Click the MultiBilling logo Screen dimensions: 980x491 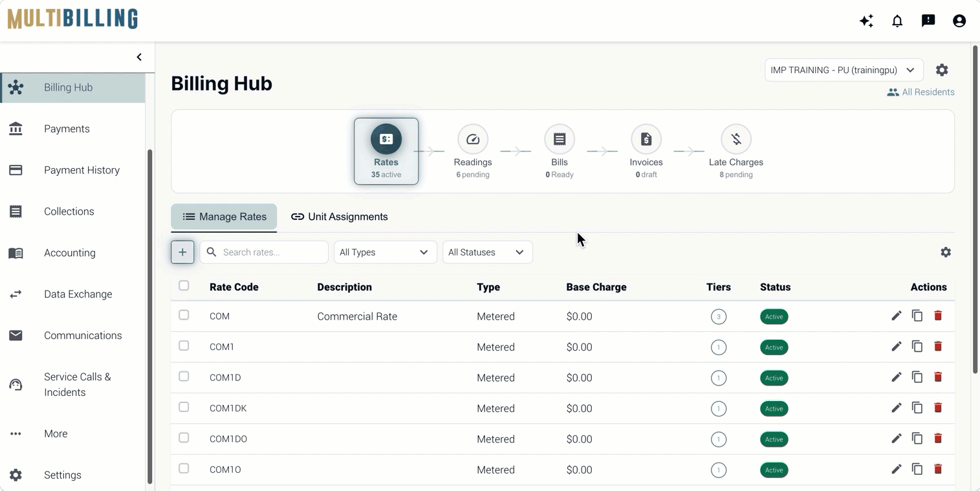pos(72,19)
